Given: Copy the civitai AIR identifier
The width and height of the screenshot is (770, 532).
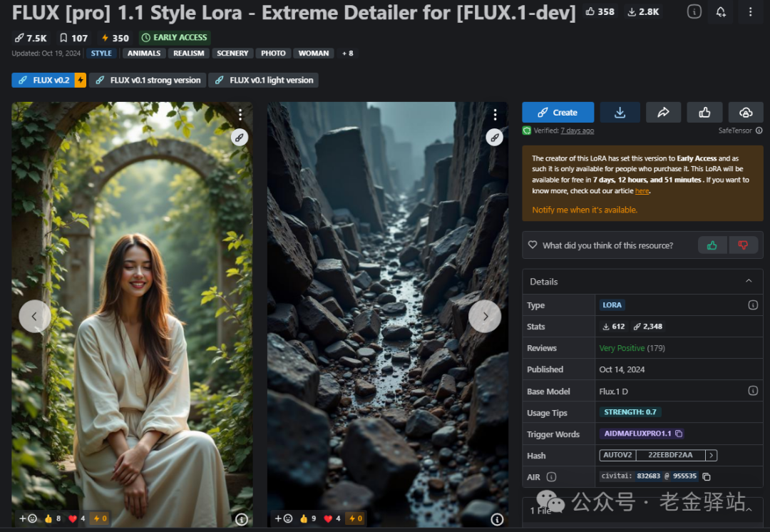Looking at the screenshot, I should point(707,476).
